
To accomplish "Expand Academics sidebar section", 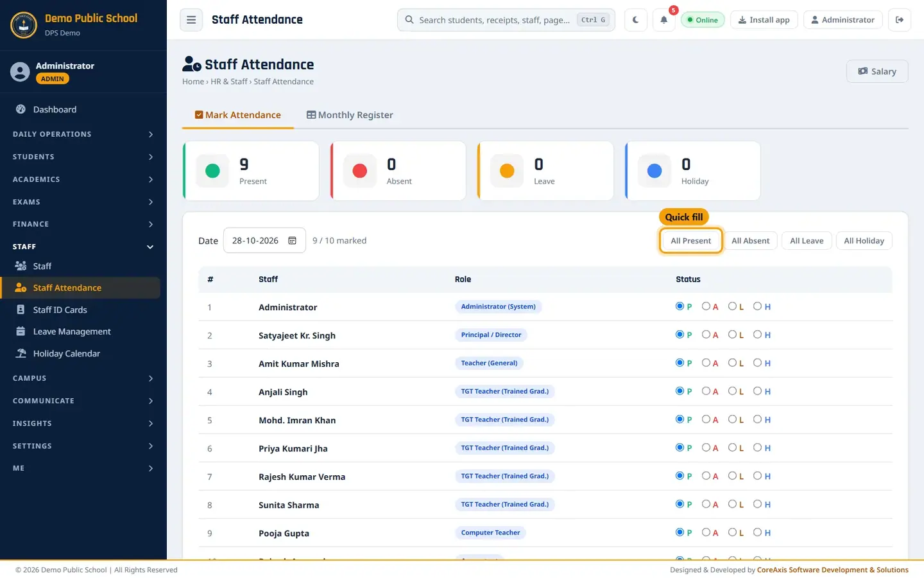I will coord(83,179).
